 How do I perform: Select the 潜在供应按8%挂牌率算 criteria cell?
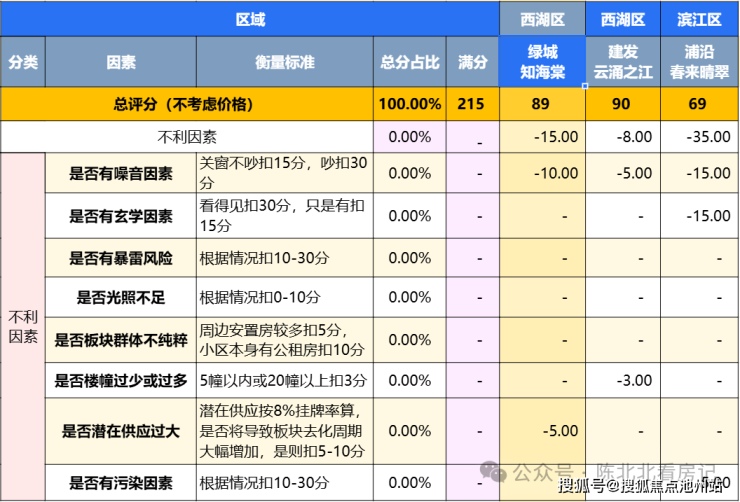point(285,431)
